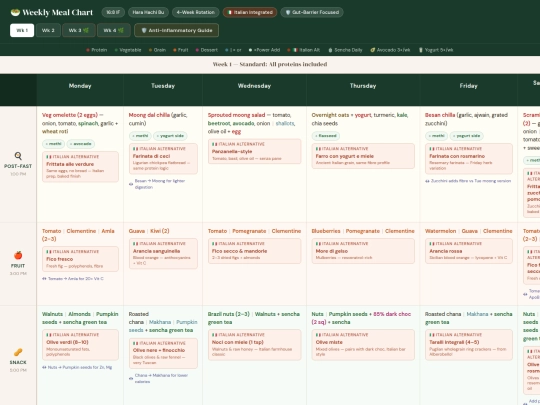Switch to the Wk 1 tab
540x405 pixels.
coord(22,30)
